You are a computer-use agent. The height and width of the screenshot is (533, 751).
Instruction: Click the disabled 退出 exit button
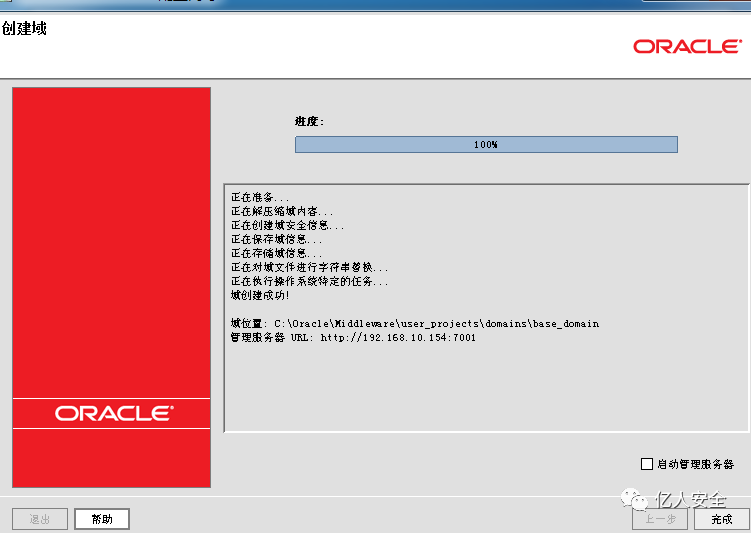pyautogui.click(x=40, y=519)
